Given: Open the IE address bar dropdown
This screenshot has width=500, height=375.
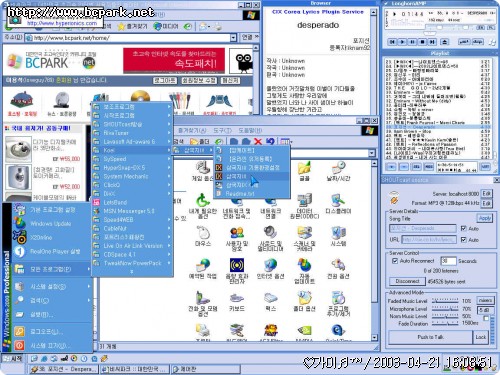Looking at the screenshot, I should click(x=233, y=38).
